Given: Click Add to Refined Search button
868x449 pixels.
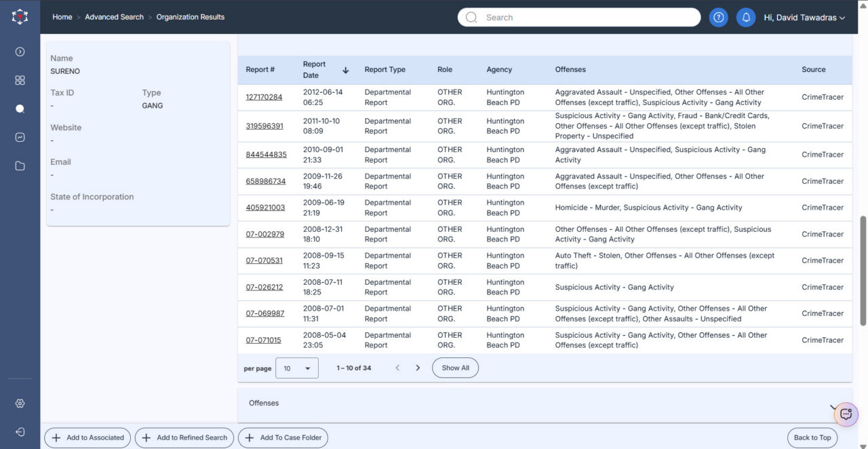Looking at the screenshot, I should click(x=184, y=438).
